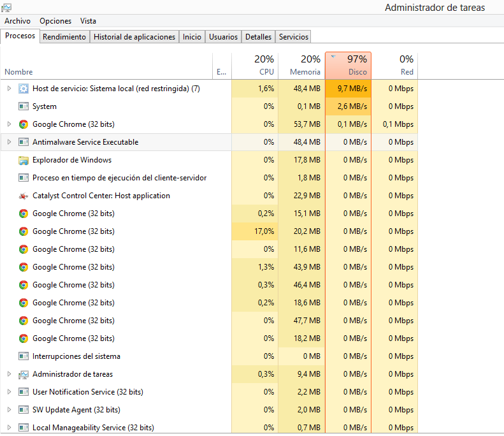Open the Archivo menu

(x=17, y=21)
